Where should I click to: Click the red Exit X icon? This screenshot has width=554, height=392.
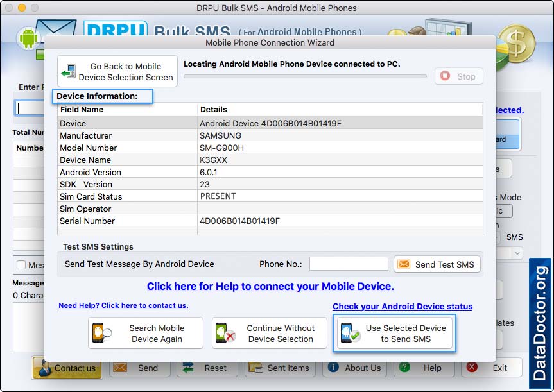[472, 367]
